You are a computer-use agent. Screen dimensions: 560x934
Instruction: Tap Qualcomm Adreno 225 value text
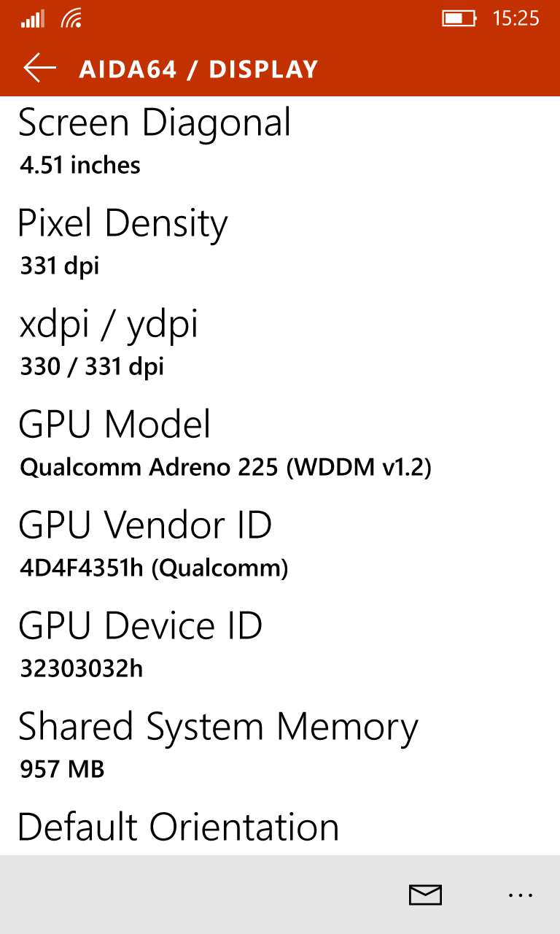(226, 467)
